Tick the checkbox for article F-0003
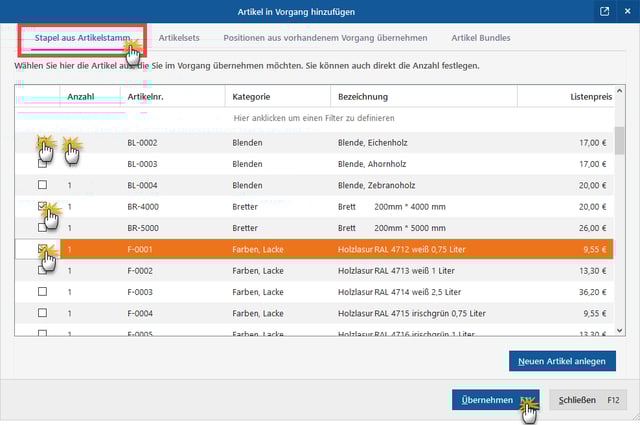This screenshot has height=425, width=640. click(x=42, y=291)
